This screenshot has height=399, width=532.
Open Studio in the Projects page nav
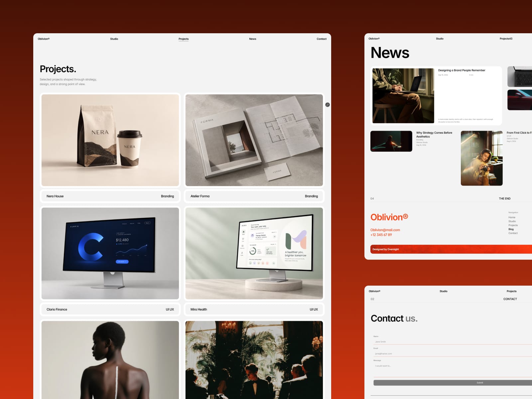click(x=114, y=39)
